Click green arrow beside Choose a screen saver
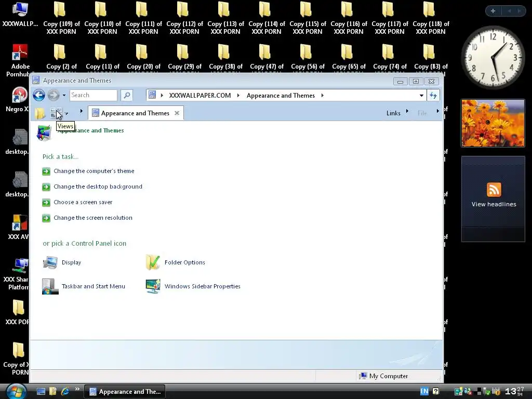The image size is (532, 399). click(46, 203)
